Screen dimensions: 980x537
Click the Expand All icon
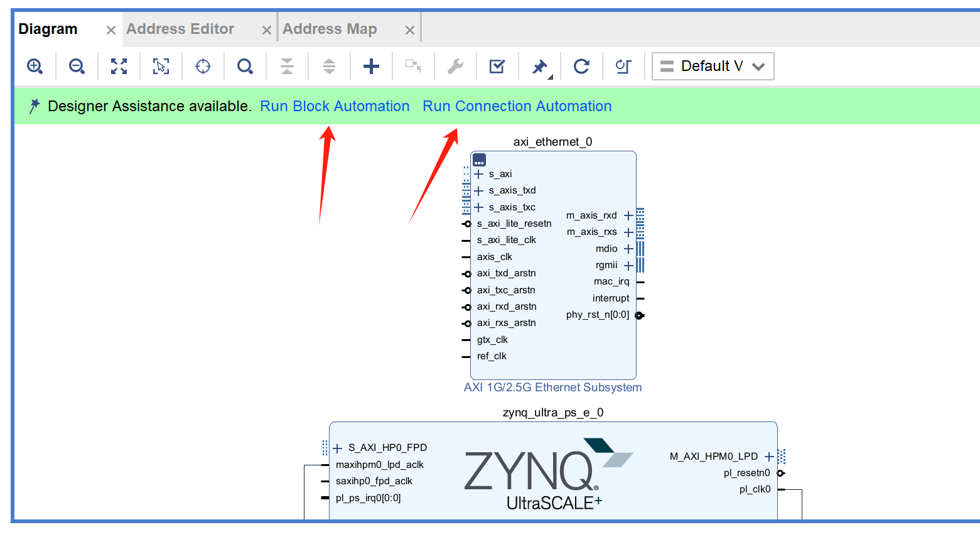329,66
